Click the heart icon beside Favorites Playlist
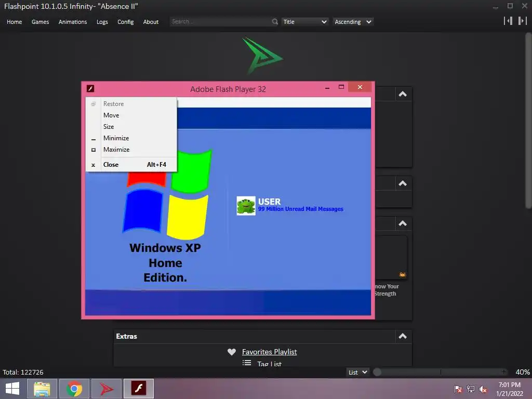 click(232, 352)
